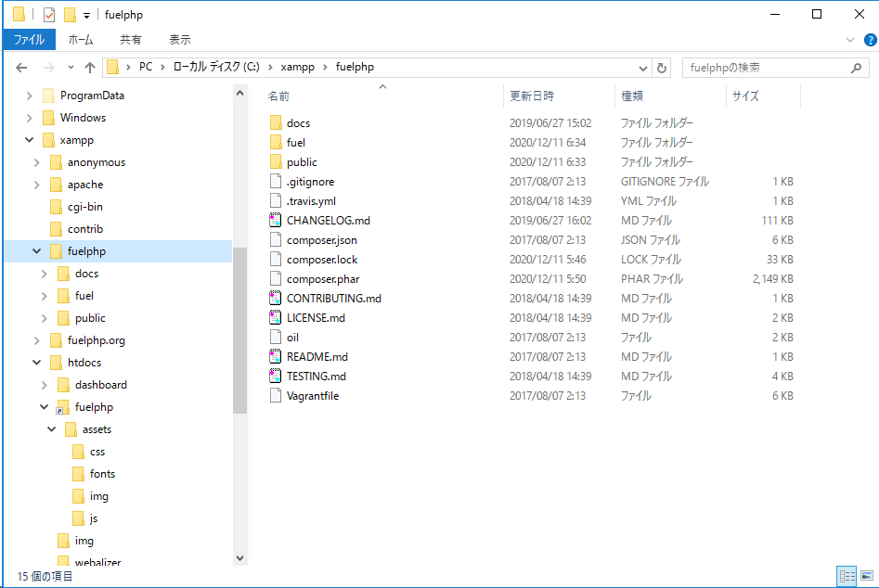Open the 表示 ribbon tab
Screen dimensions: 879x588
pyautogui.click(x=179, y=40)
